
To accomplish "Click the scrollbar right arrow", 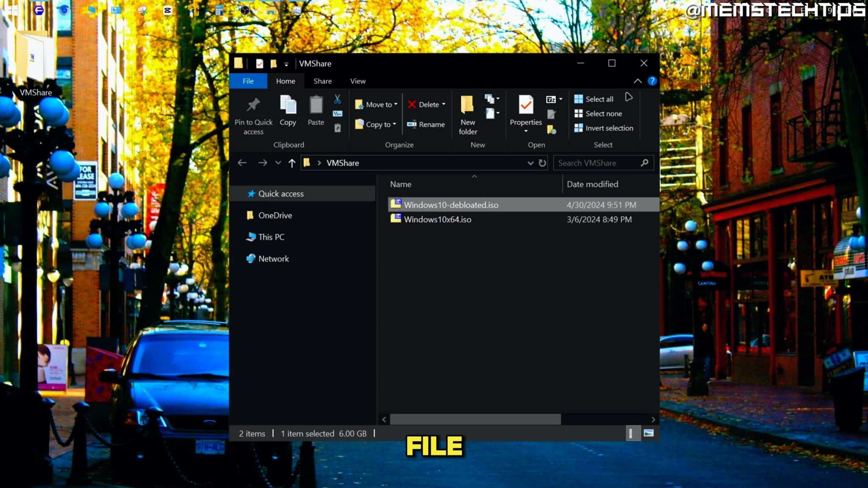I will pos(653,419).
